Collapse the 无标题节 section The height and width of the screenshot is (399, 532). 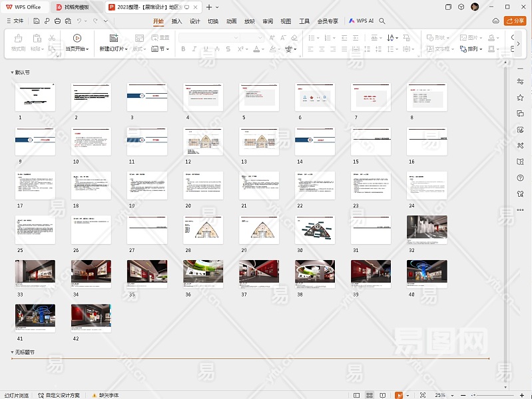click(x=12, y=352)
